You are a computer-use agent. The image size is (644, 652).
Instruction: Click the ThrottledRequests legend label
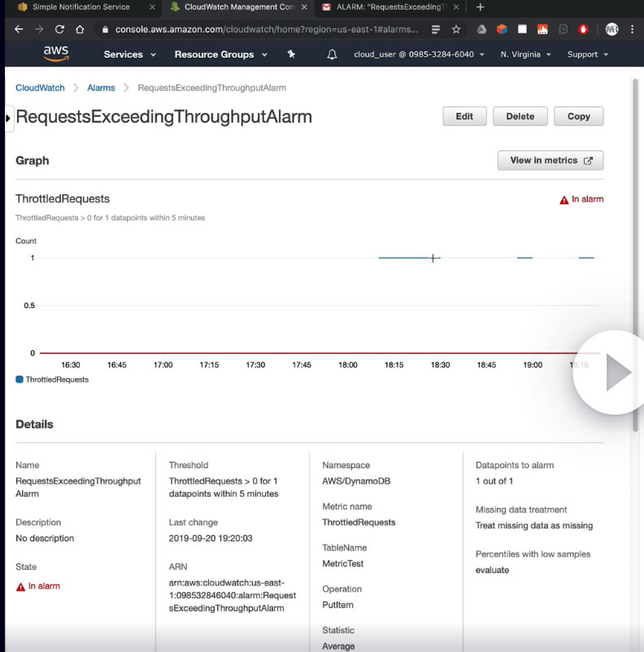[57, 380]
